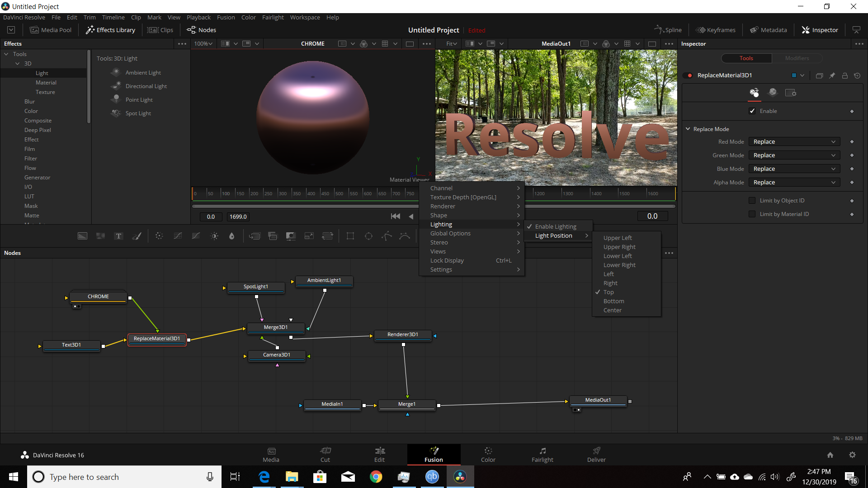
Task: Open the Workspace menu
Action: 305,18
